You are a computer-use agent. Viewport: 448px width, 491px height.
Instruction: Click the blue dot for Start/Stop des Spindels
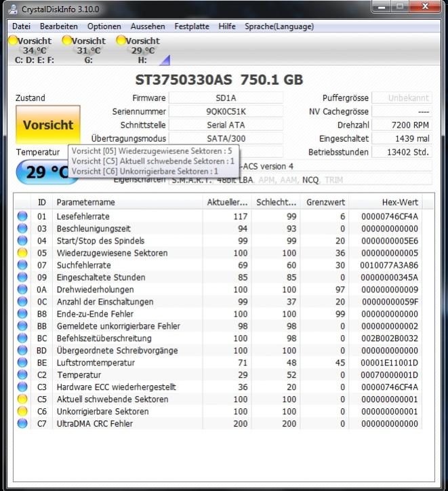pyautogui.click(x=22, y=241)
